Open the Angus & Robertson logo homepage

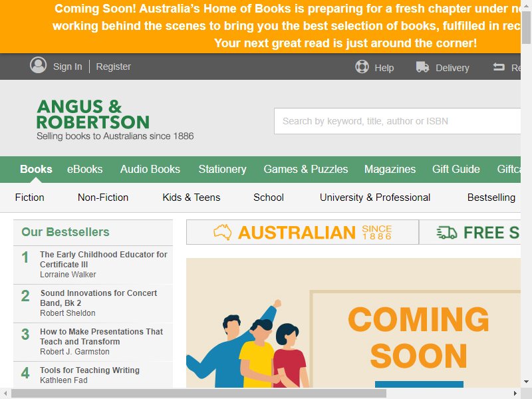point(115,120)
